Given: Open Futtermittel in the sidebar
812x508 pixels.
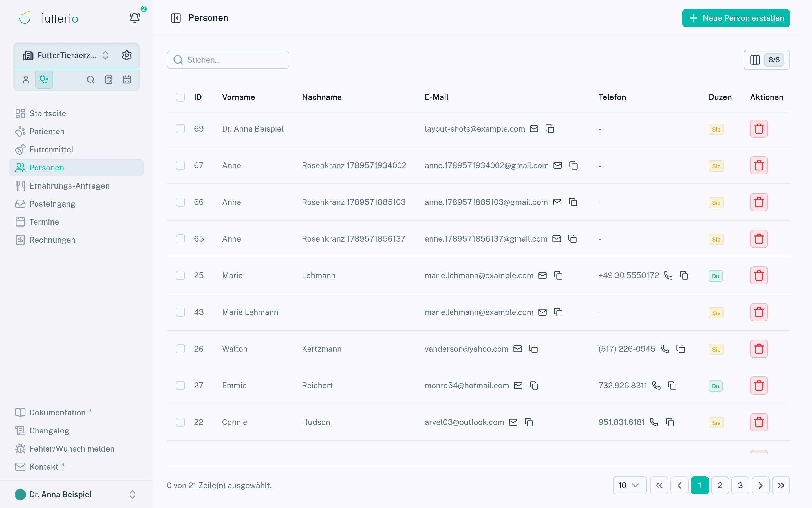Looking at the screenshot, I should (x=76, y=150).
